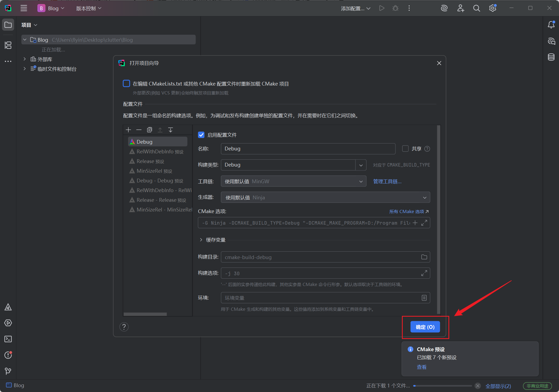Uncheck the 启用配置文件 checkbox
This screenshot has width=559, height=392.
(201, 135)
